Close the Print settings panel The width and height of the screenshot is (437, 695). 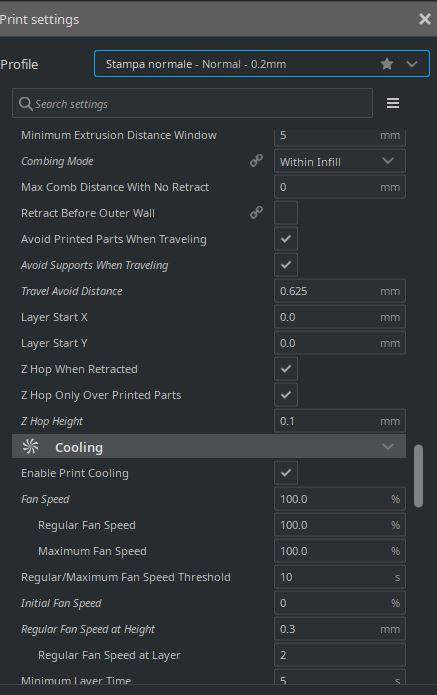coord(425,19)
